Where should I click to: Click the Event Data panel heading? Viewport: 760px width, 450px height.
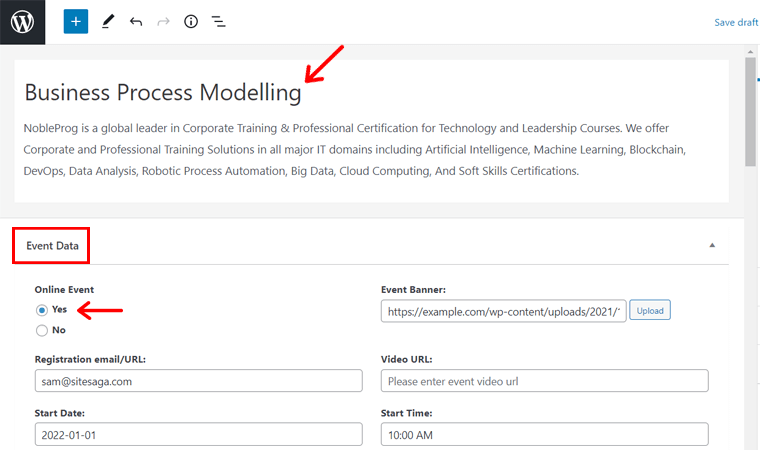[52, 245]
